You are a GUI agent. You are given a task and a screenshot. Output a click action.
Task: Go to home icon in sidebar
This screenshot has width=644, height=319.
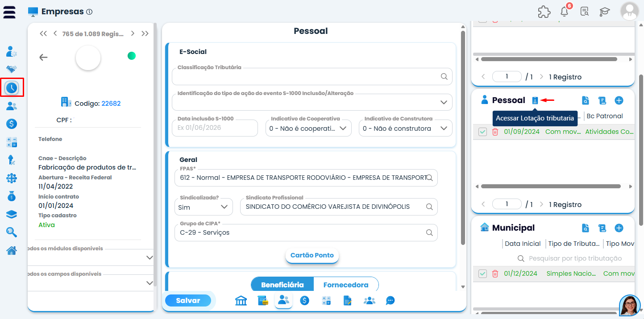coord(12,250)
